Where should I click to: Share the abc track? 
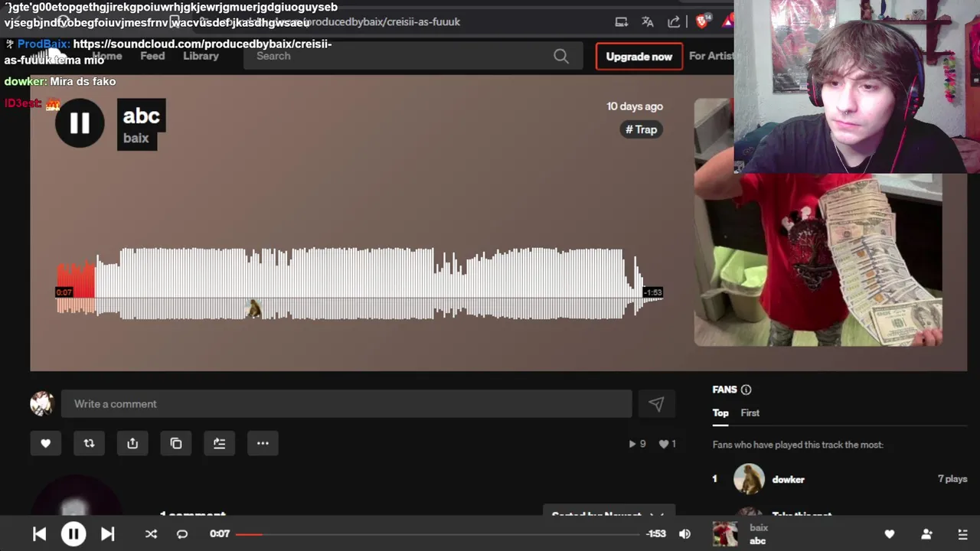pyautogui.click(x=132, y=443)
